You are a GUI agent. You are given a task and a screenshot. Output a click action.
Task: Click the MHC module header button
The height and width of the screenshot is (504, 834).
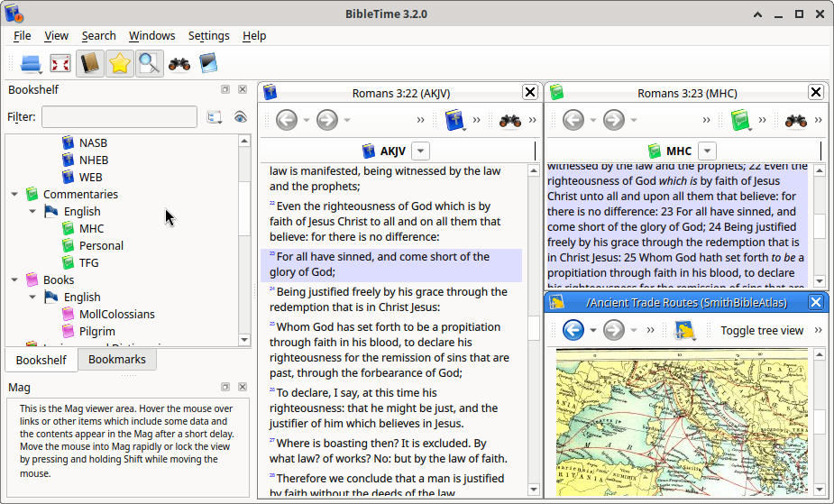pyautogui.click(x=670, y=151)
